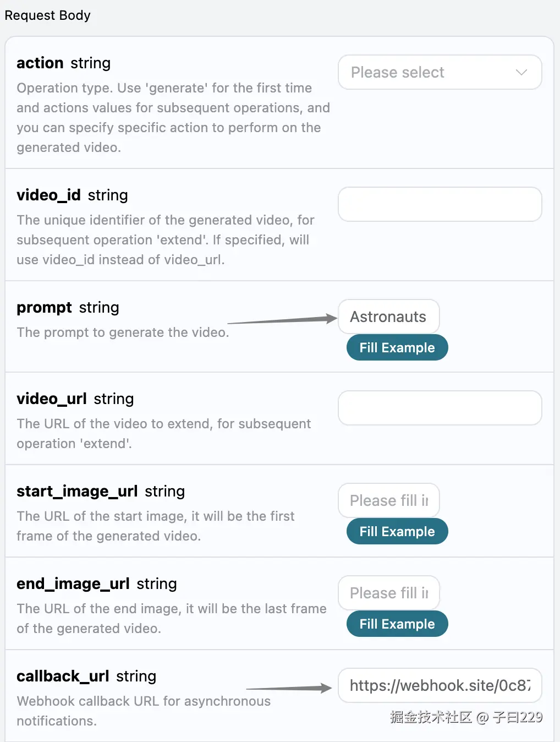Click the "Request Body" section heading
The height and width of the screenshot is (742, 560).
click(48, 15)
